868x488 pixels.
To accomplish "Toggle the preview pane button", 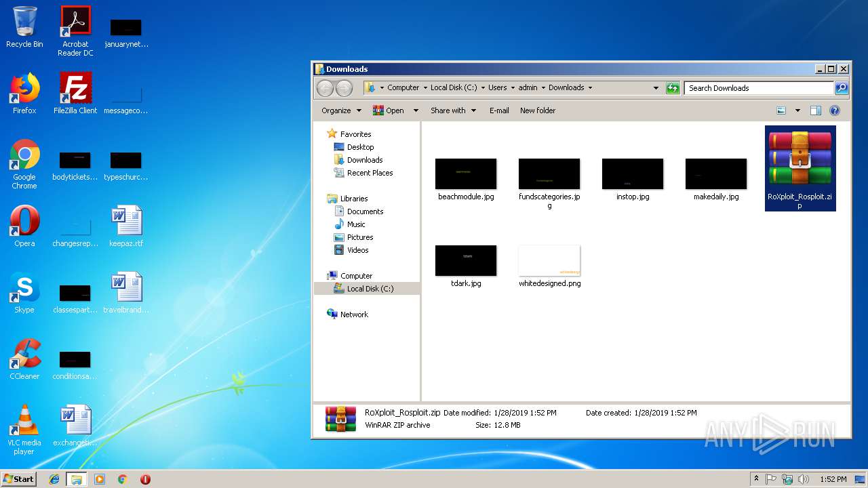I will (x=816, y=110).
